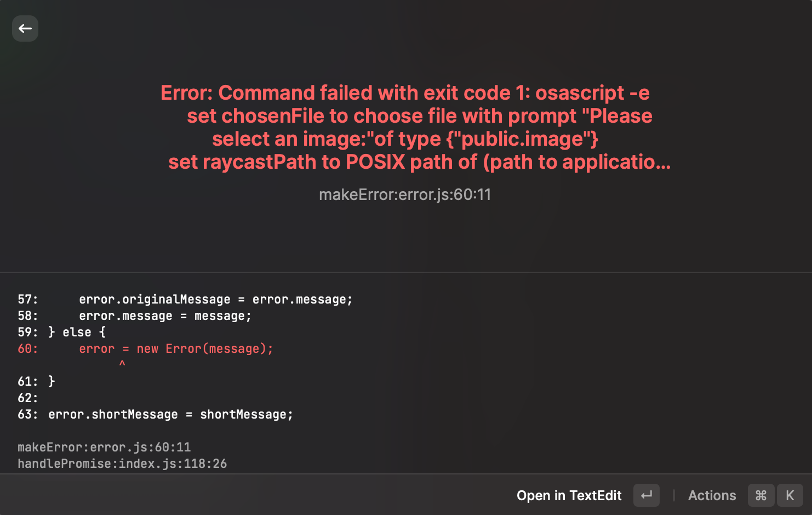This screenshot has width=812, height=515.
Task: Click the highlighted line 60 error code
Action: pos(175,348)
